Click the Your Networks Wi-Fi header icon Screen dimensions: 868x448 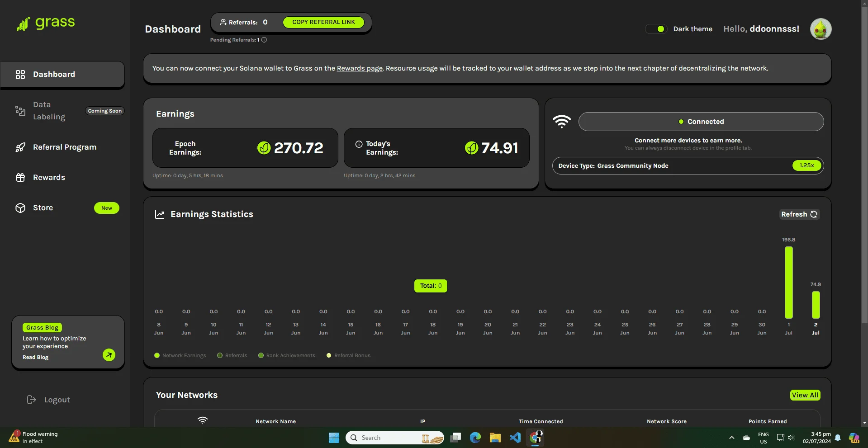click(x=203, y=420)
